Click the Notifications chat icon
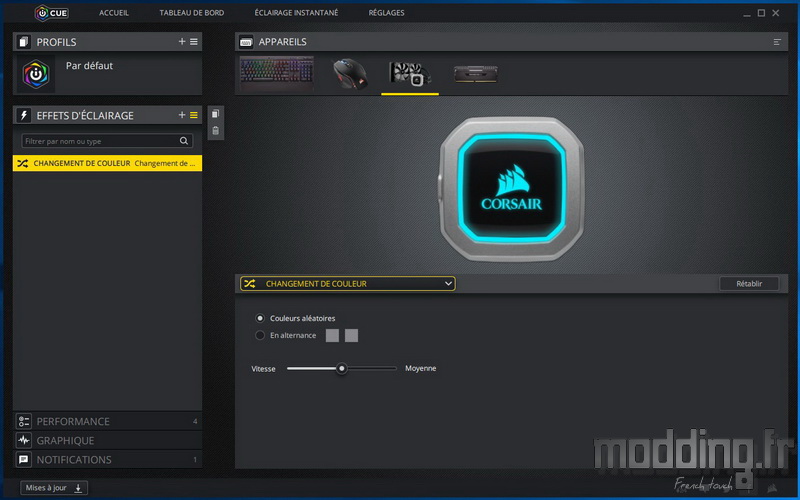The height and width of the screenshot is (500, 800). pyautogui.click(x=23, y=460)
